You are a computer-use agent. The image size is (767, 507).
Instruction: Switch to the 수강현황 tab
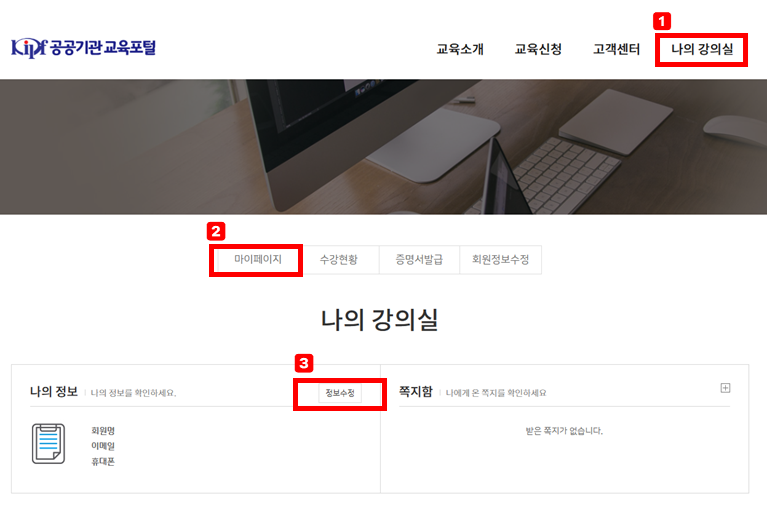tap(341, 260)
